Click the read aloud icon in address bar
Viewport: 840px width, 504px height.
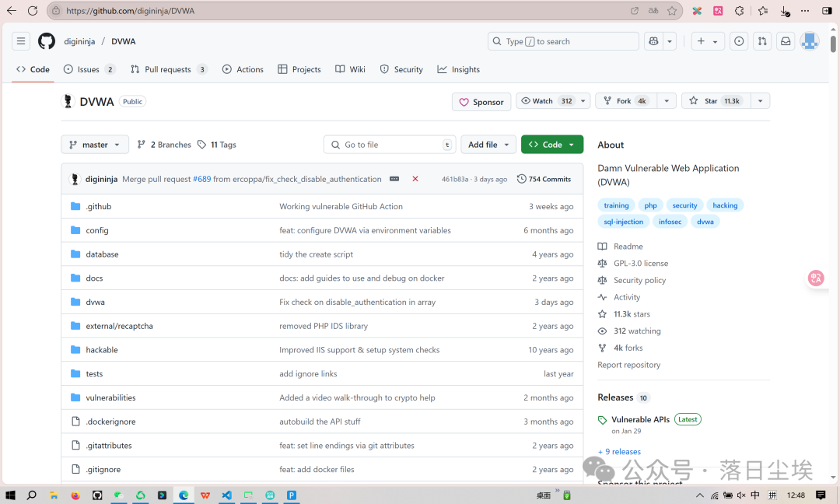[x=653, y=11]
